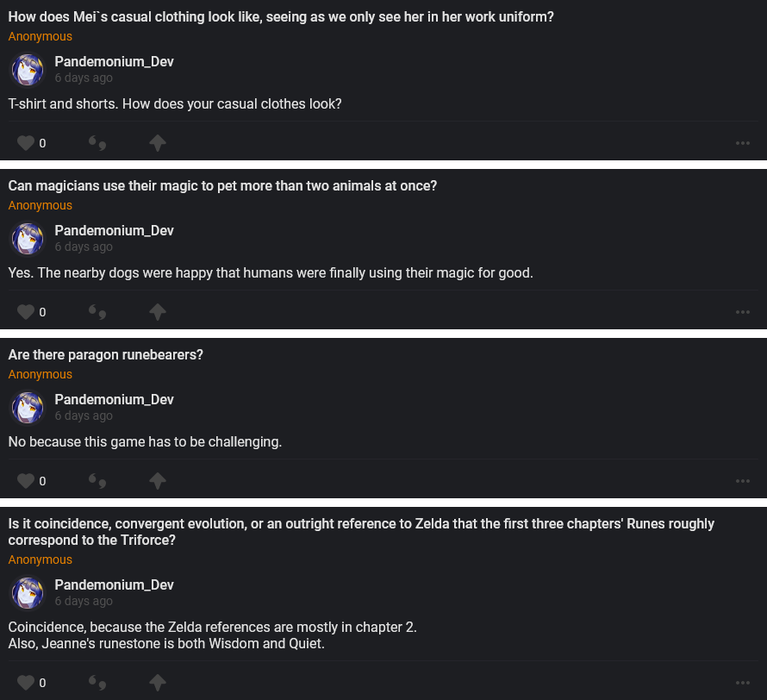
Task: Like the paragon runebearers answer
Action: click(x=26, y=481)
